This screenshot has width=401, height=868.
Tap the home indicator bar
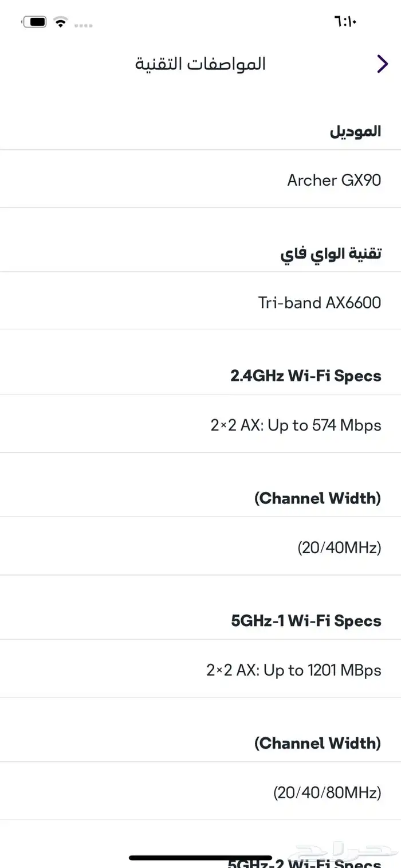[x=200, y=858]
